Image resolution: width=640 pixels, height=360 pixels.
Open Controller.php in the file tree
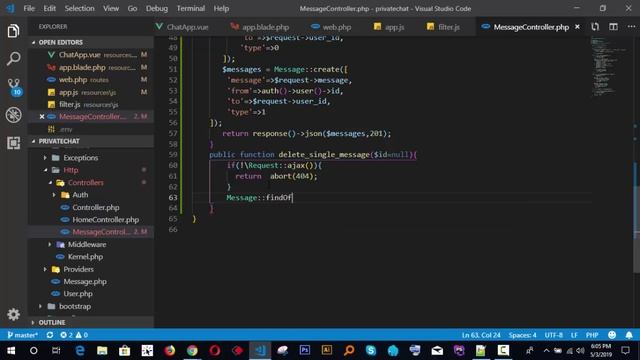coord(96,207)
